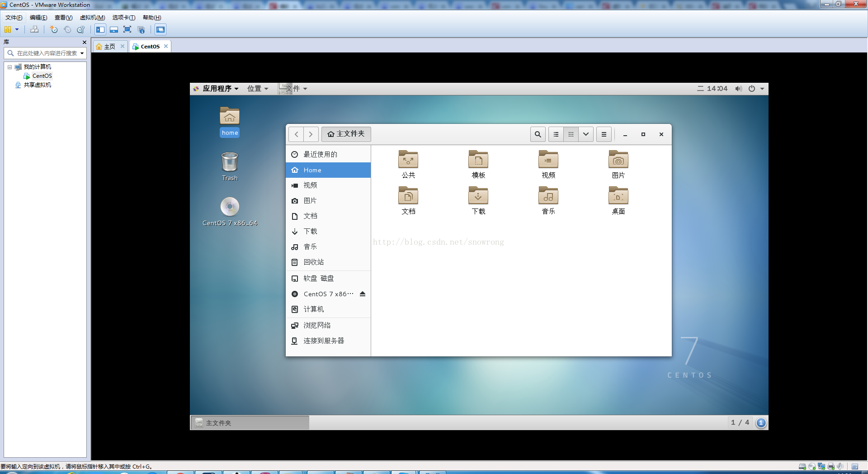Open the 模板 folder

pyautogui.click(x=478, y=164)
